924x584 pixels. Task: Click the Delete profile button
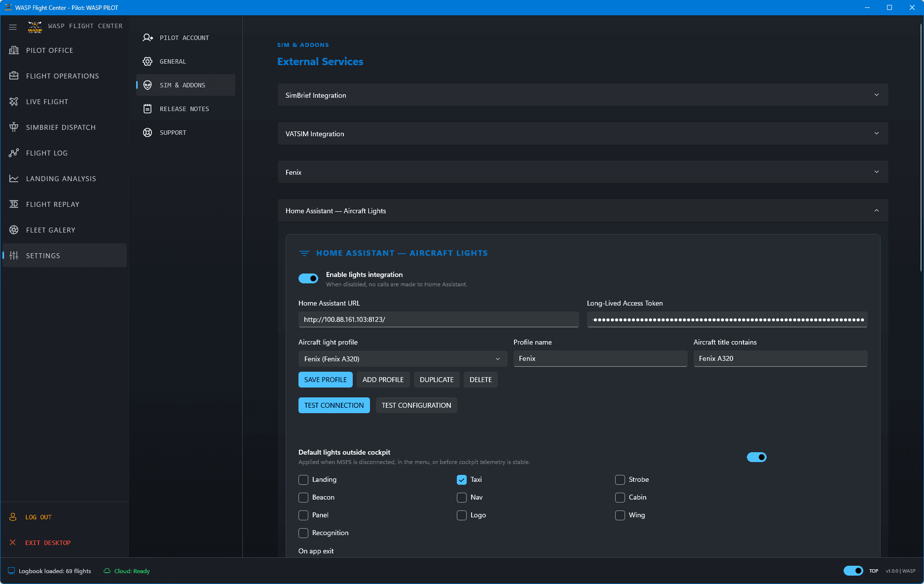click(480, 380)
